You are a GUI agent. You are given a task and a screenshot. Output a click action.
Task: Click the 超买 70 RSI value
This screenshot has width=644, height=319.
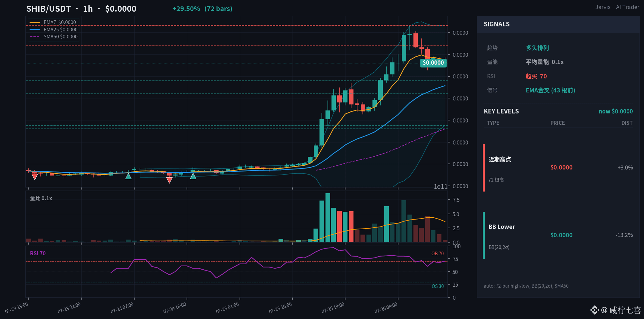536,76
